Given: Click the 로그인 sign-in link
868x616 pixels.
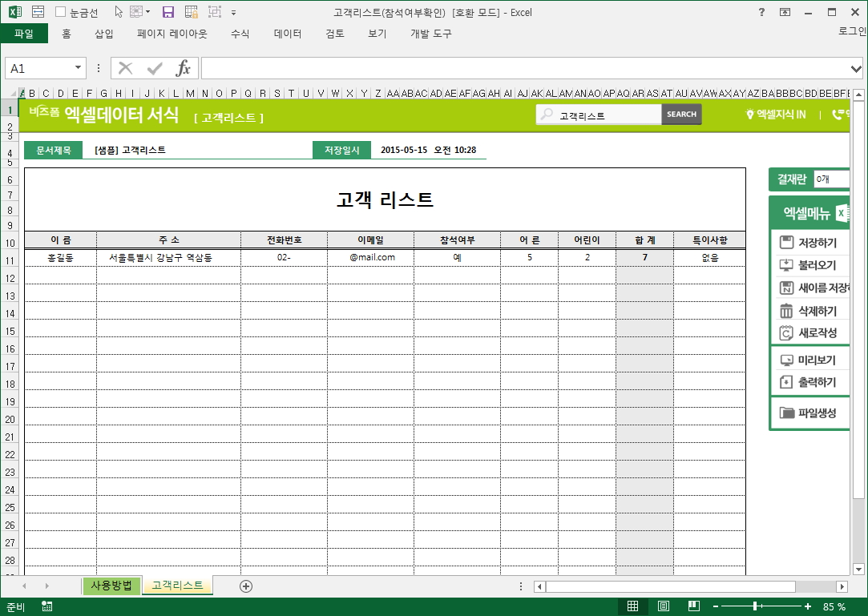Looking at the screenshot, I should tap(851, 31).
